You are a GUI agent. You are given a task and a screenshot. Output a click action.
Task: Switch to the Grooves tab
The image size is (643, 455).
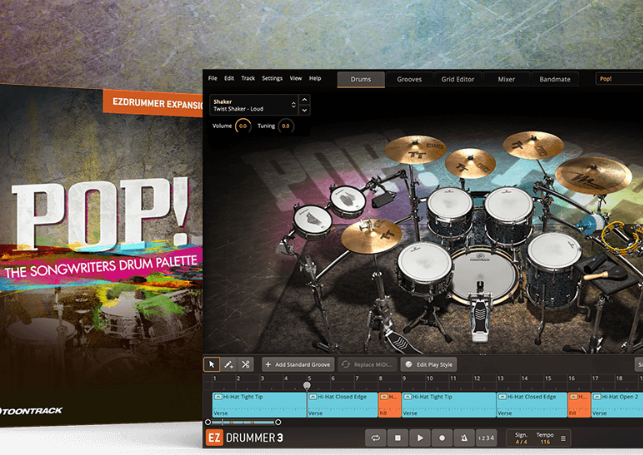point(409,79)
